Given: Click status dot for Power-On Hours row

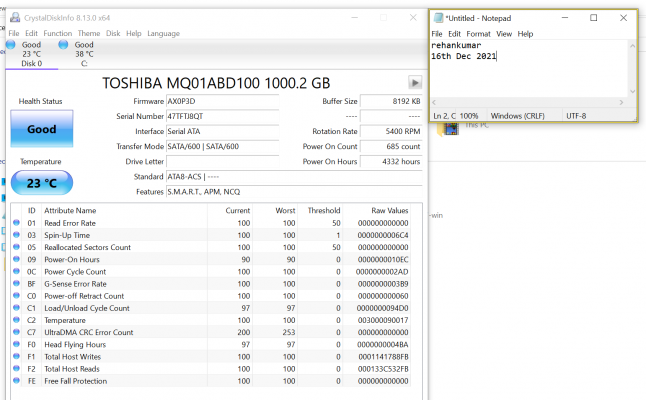Looking at the screenshot, I should 16,259.
